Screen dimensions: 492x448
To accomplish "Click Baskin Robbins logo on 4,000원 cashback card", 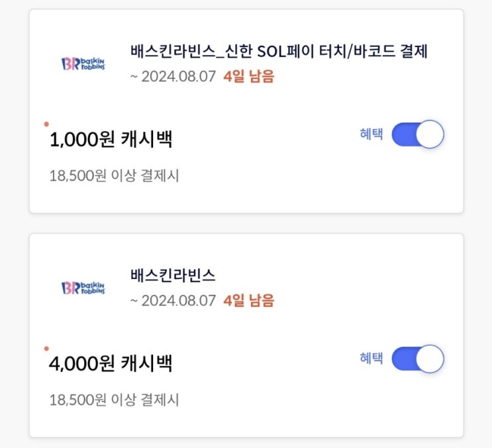I will pos(83,288).
